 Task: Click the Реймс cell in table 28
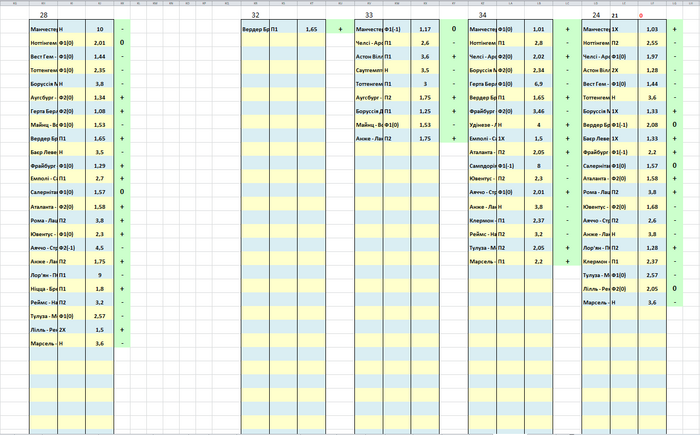click(x=43, y=302)
